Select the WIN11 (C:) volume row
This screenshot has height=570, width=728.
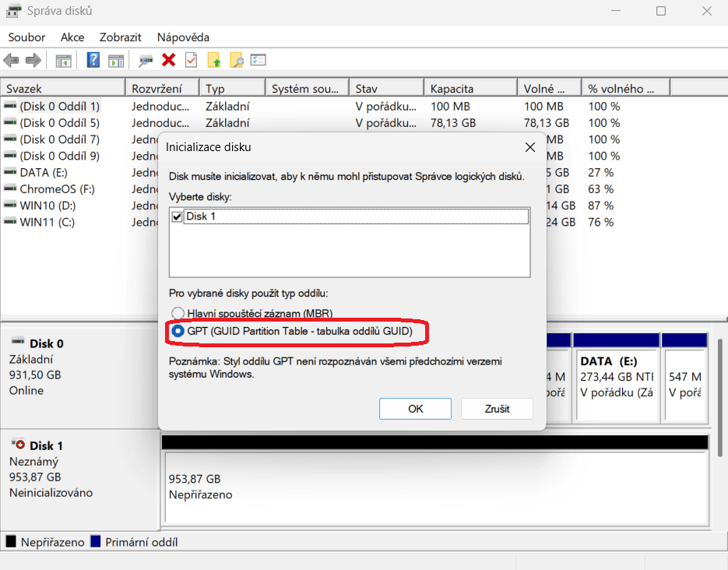(48, 222)
